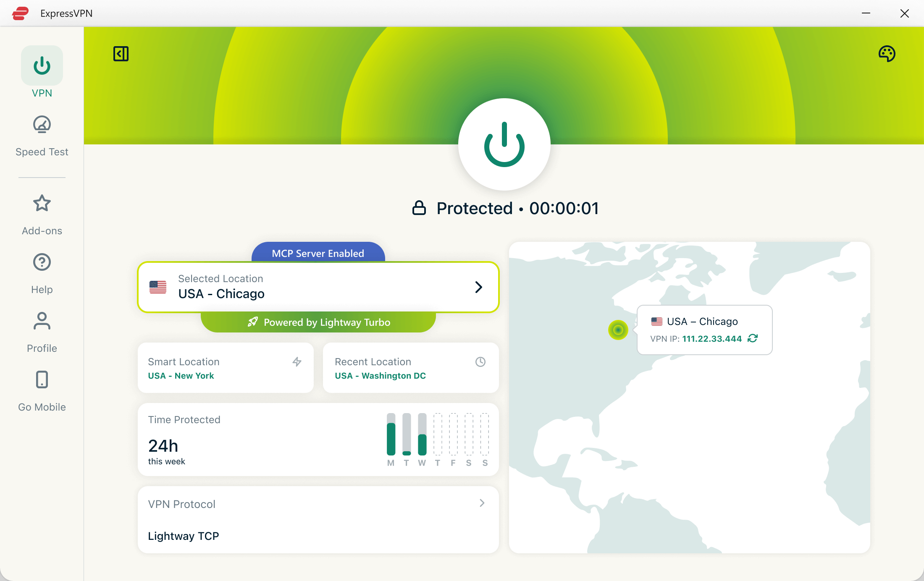Screen dimensions: 924x581
Task: Expand the VPN Protocol chevron
Action: point(482,503)
